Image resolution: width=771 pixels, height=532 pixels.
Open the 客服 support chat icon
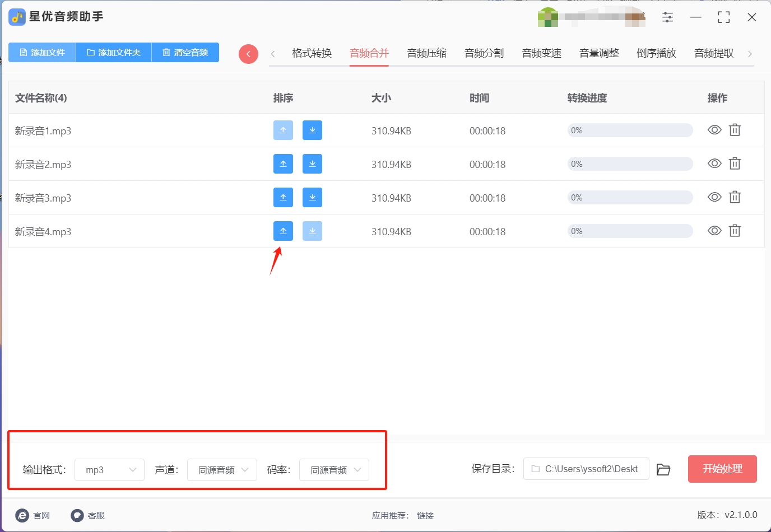point(77,515)
